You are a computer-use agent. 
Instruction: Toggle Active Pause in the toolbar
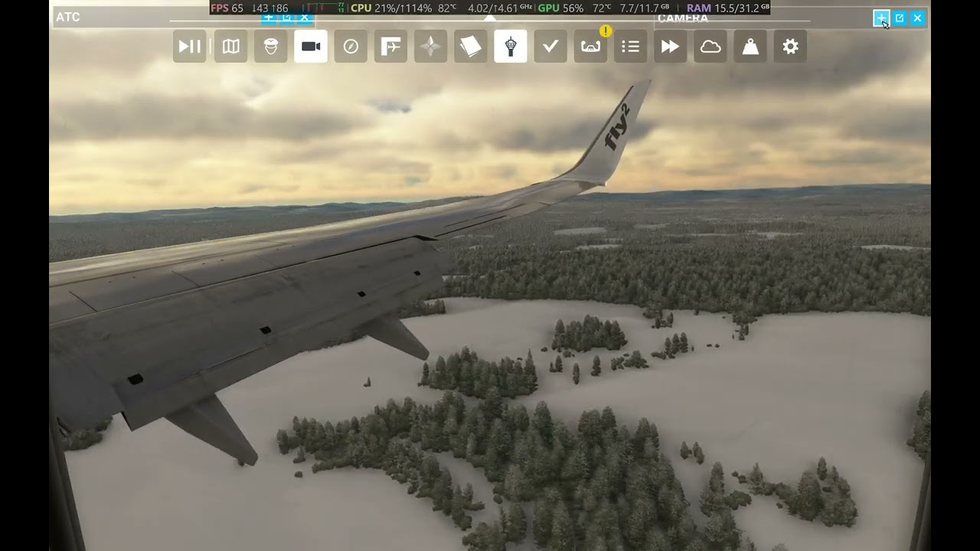190,47
